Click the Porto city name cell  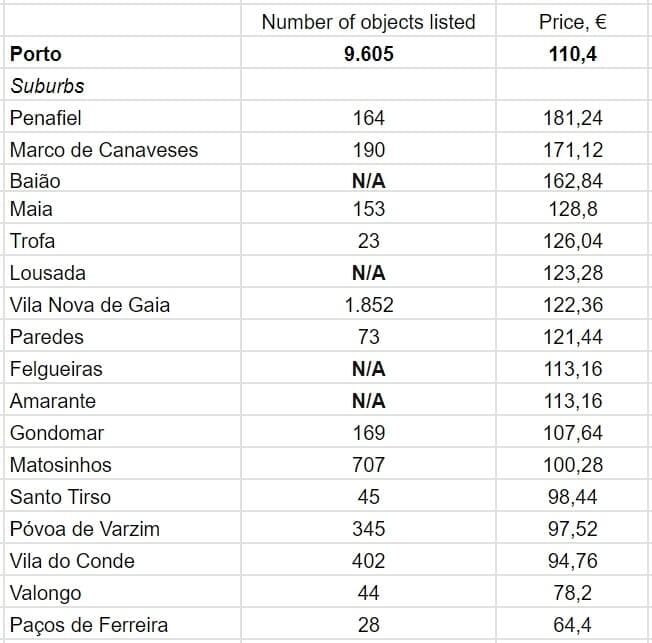click(35, 54)
